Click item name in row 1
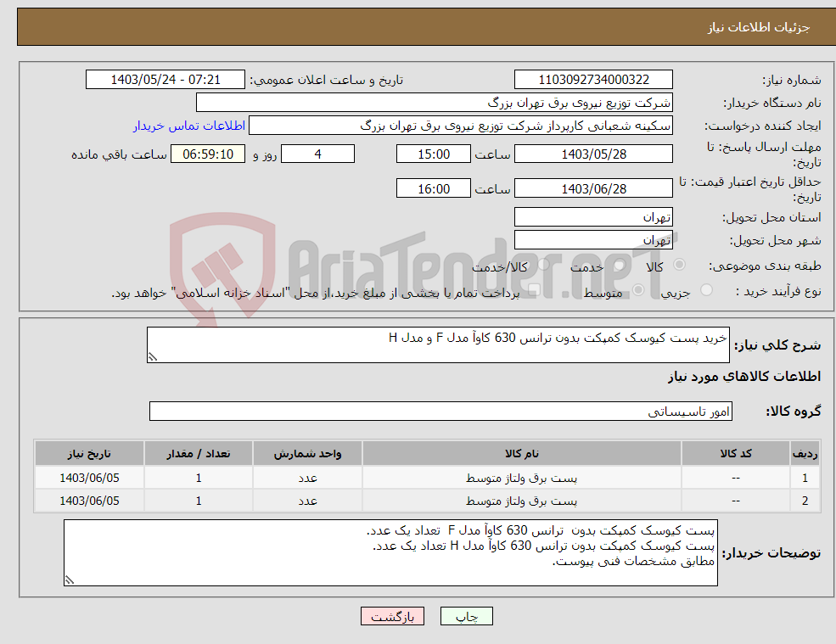Screen dimensions: 836x644 (x=522, y=479)
